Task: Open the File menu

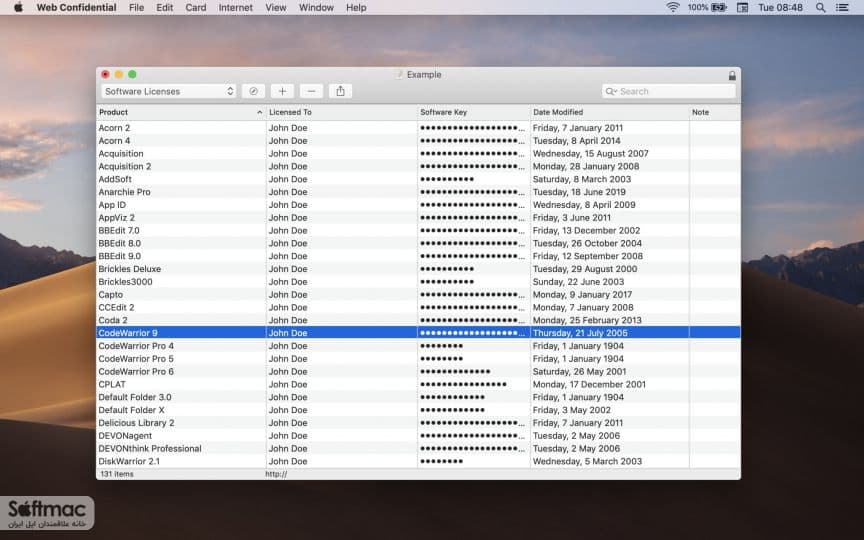Action: coord(136,8)
